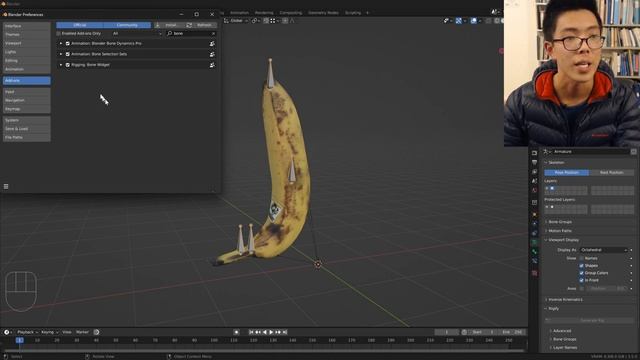Open the View Layer properties tab icon
Image resolution: width=640 pixels, height=360 pixels.
(535, 172)
